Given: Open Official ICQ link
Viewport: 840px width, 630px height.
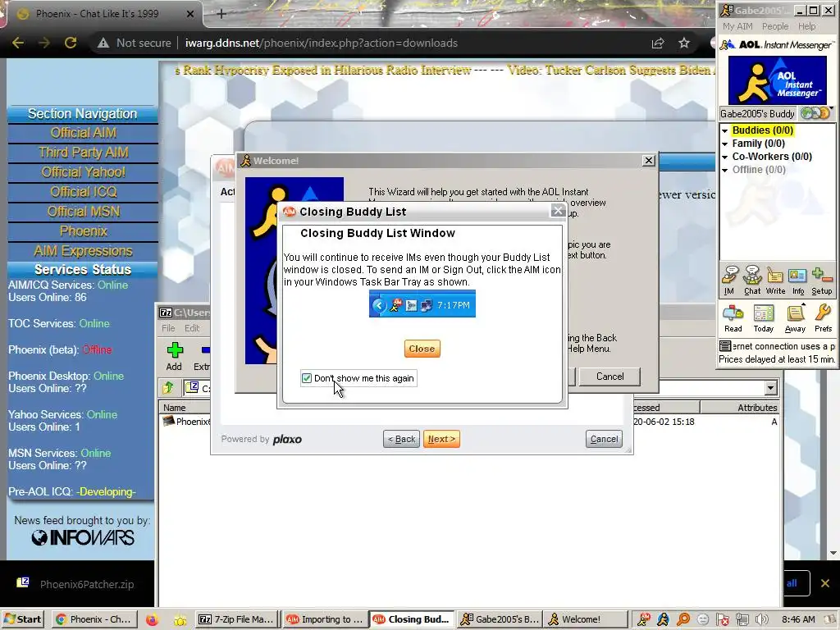Looking at the screenshot, I should (83, 192).
